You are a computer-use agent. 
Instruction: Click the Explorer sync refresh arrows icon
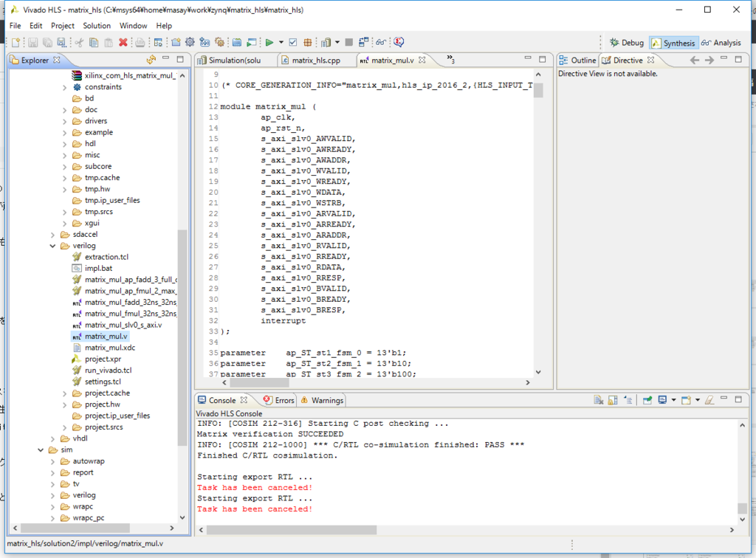pyautogui.click(x=151, y=59)
